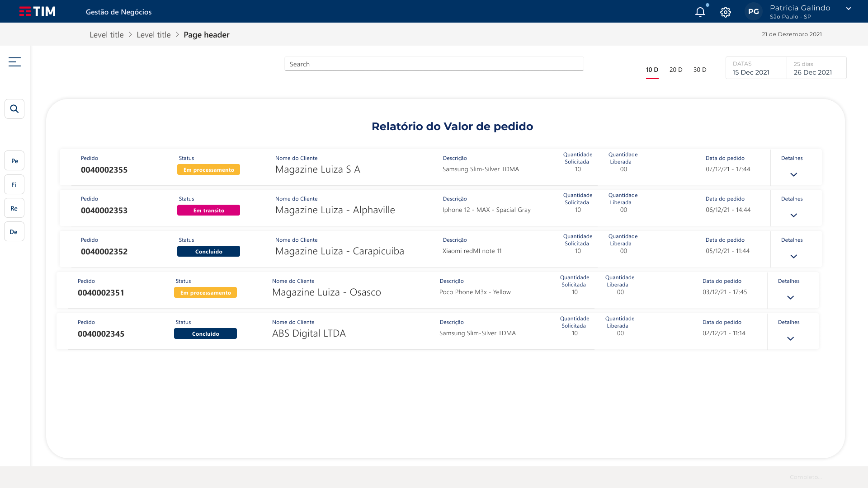Open the notifications bell
Screen dimensions: 868x488
[700, 12]
